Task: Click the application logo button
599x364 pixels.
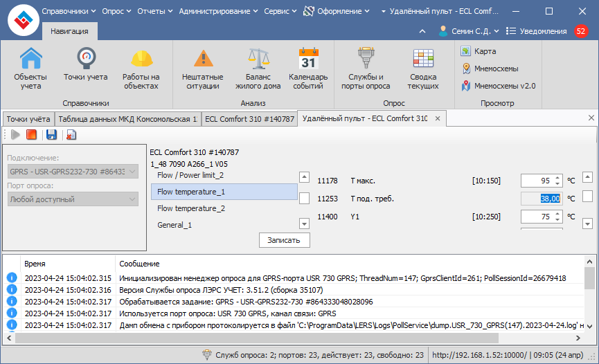Action: pyautogui.click(x=24, y=20)
